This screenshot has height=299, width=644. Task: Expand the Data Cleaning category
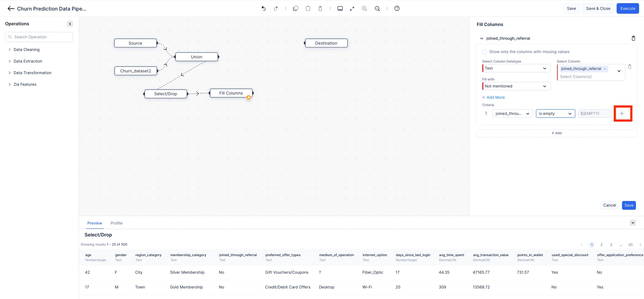click(26, 50)
